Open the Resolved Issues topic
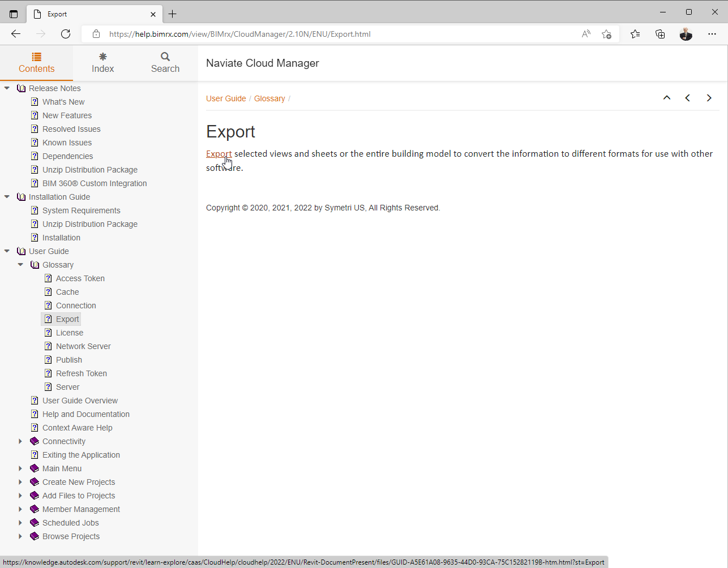 (x=71, y=129)
